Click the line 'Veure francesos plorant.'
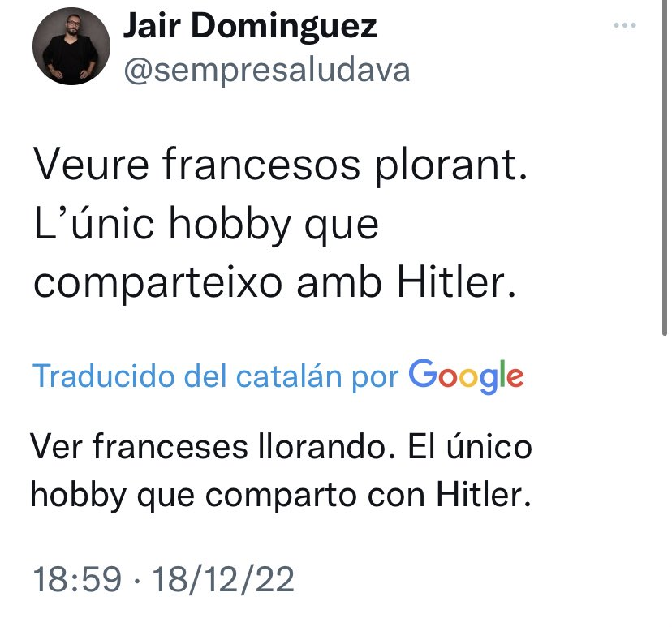Screen dimensions: 672x627 tap(280, 165)
